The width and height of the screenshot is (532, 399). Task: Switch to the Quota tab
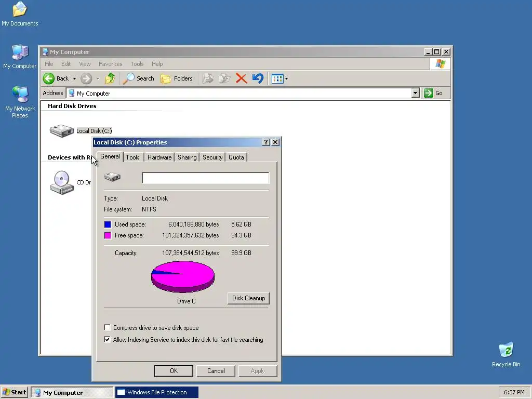point(236,157)
